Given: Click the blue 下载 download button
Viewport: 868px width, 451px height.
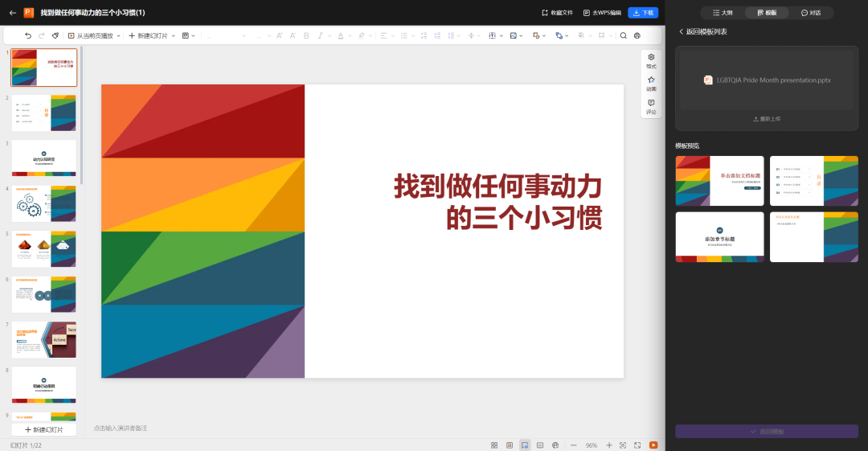Looking at the screenshot, I should [643, 13].
